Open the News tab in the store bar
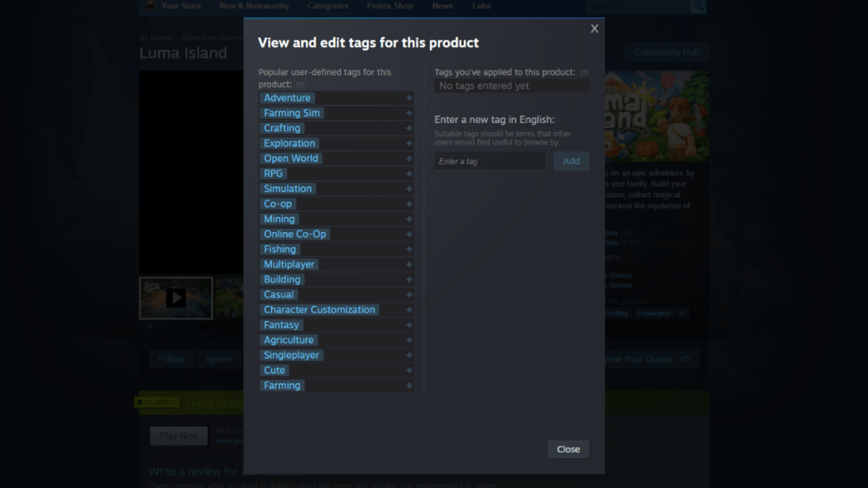The height and width of the screenshot is (488, 868). coord(442,6)
